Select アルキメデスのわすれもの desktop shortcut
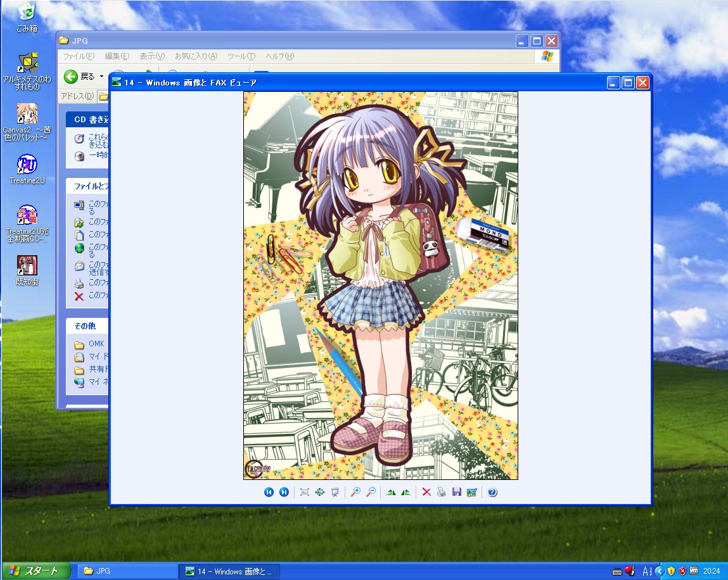This screenshot has width=728, height=580. click(x=27, y=71)
